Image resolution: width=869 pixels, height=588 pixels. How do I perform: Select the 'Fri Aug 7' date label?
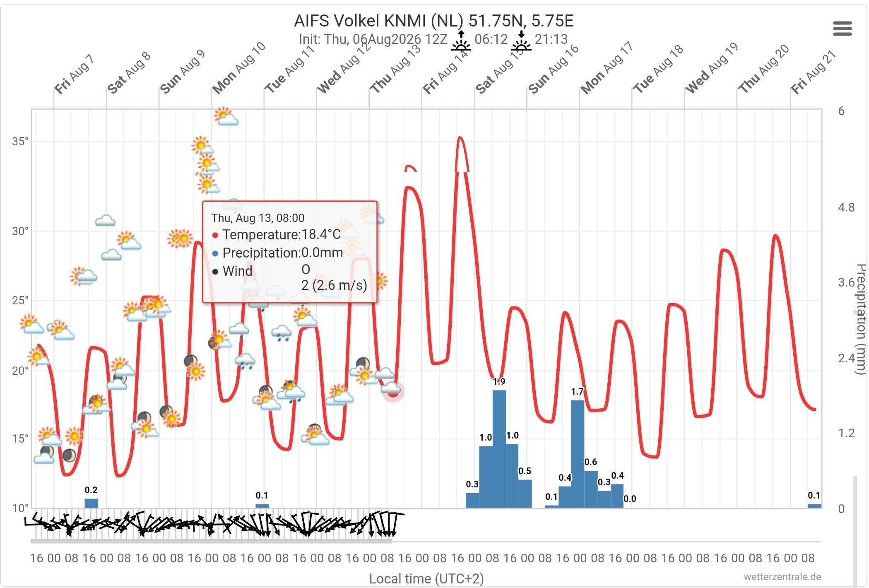click(x=75, y=75)
